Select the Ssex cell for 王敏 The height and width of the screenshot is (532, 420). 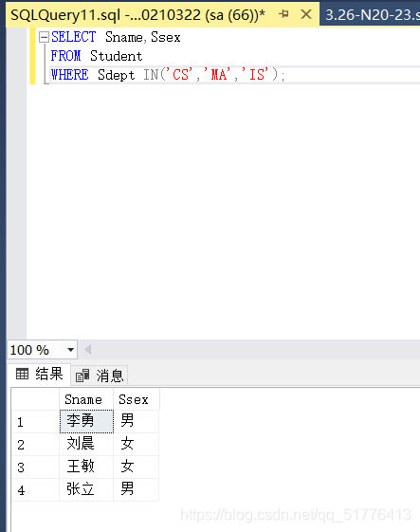[x=136, y=467]
